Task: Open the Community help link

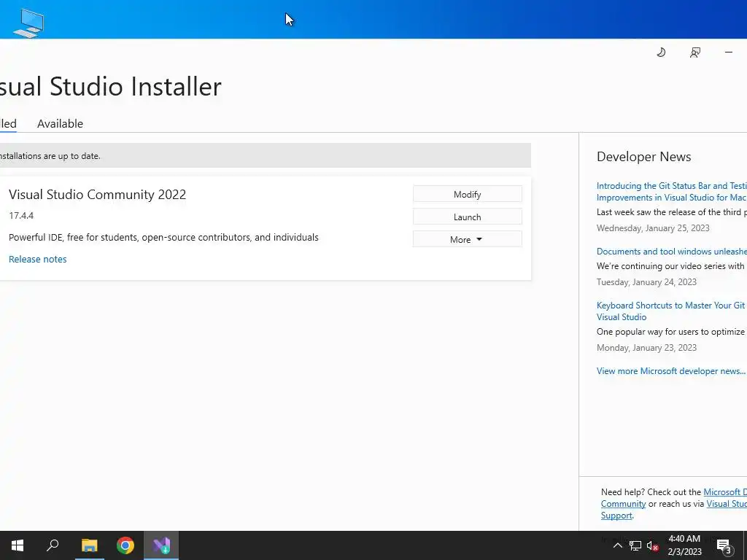Action: [x=623, y=504]
